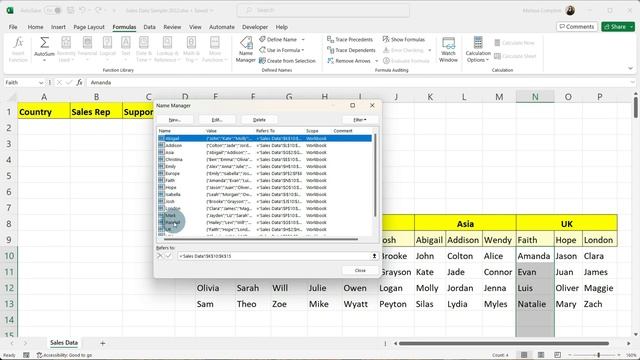640x360 pixels.
Task: Open the Remove Arrows dropdown arrow
Action: (x=376, y=61)
